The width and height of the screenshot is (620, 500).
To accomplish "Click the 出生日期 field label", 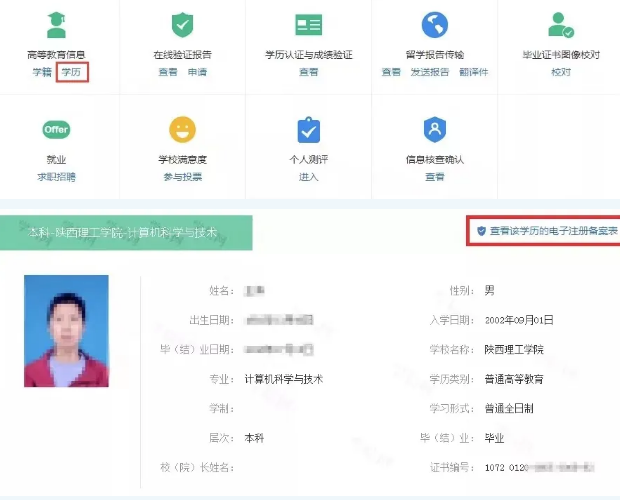I will (x=211, y=320).
